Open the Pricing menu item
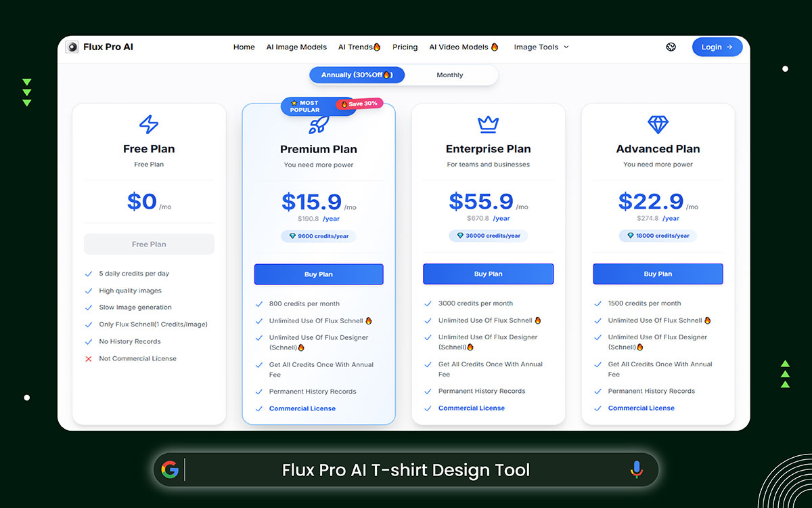 point(405,47)
